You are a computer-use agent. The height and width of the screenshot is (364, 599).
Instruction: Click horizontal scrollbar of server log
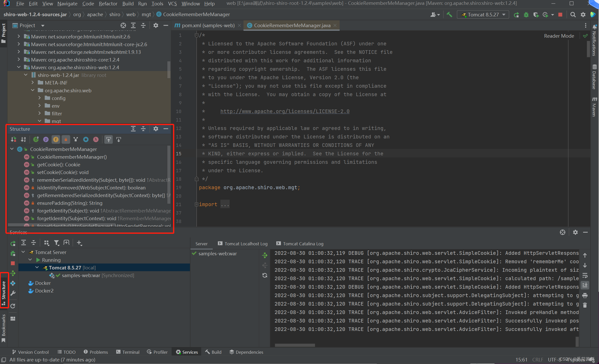click(x=295, y=345)
